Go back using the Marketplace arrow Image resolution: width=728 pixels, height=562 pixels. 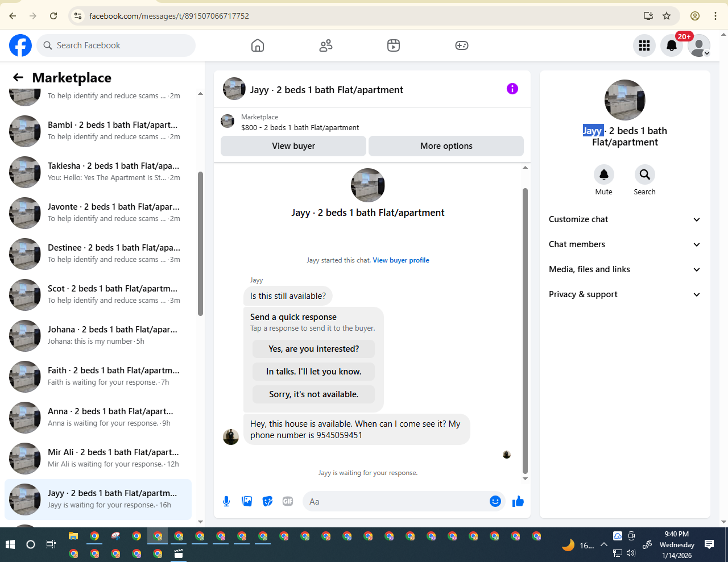[18, 77]
